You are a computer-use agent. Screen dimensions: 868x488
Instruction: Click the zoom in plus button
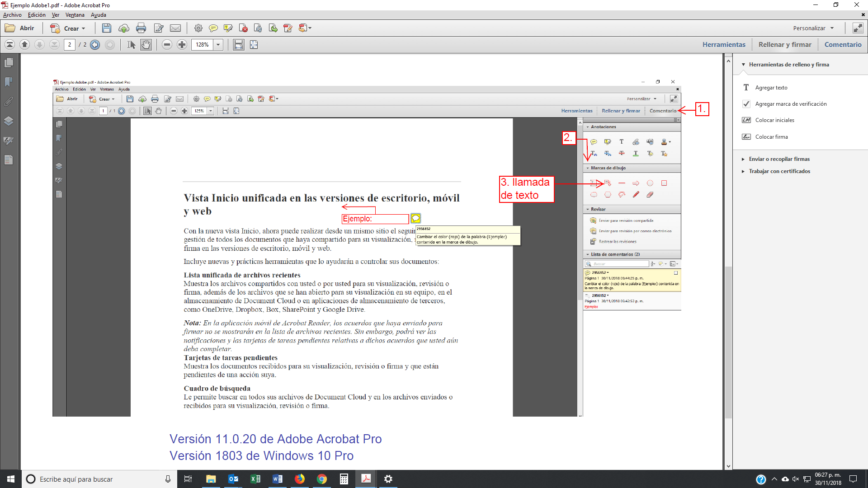pos(182,44)
